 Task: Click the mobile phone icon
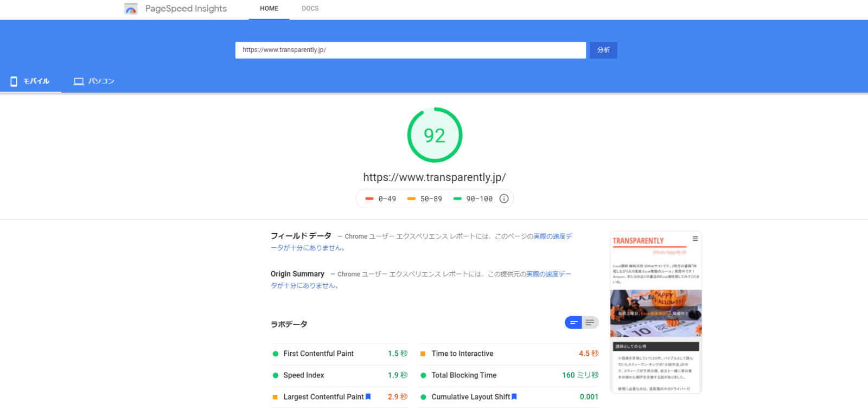click(x=14, y=81)
